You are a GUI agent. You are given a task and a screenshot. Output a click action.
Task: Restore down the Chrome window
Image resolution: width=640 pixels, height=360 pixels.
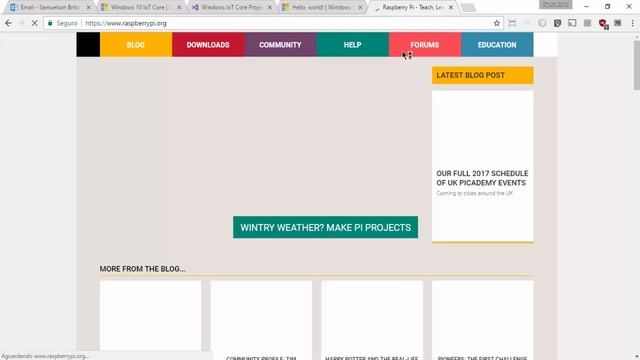pos(608,7)
